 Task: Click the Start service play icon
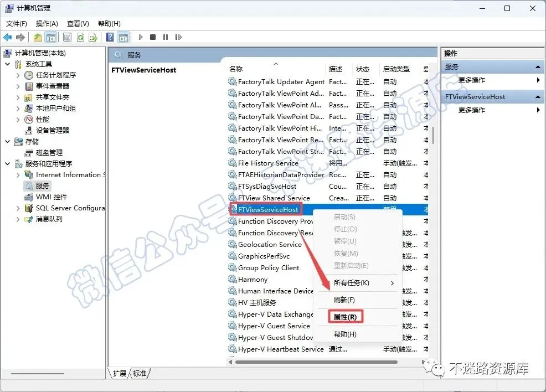point(141,37)
